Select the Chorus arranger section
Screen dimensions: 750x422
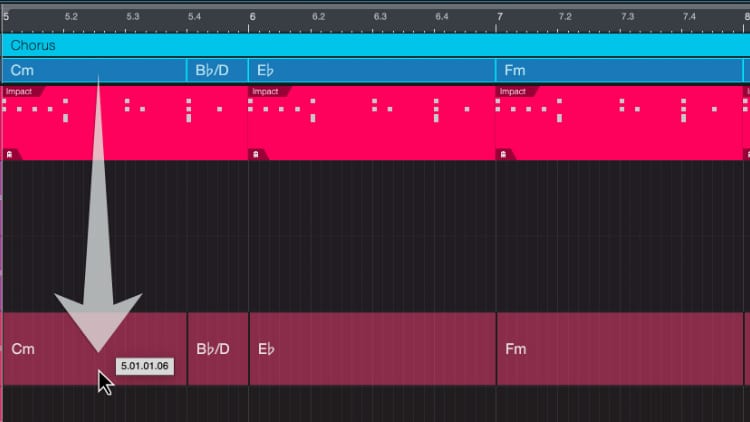pyautogui.click(x=376, y=45)
